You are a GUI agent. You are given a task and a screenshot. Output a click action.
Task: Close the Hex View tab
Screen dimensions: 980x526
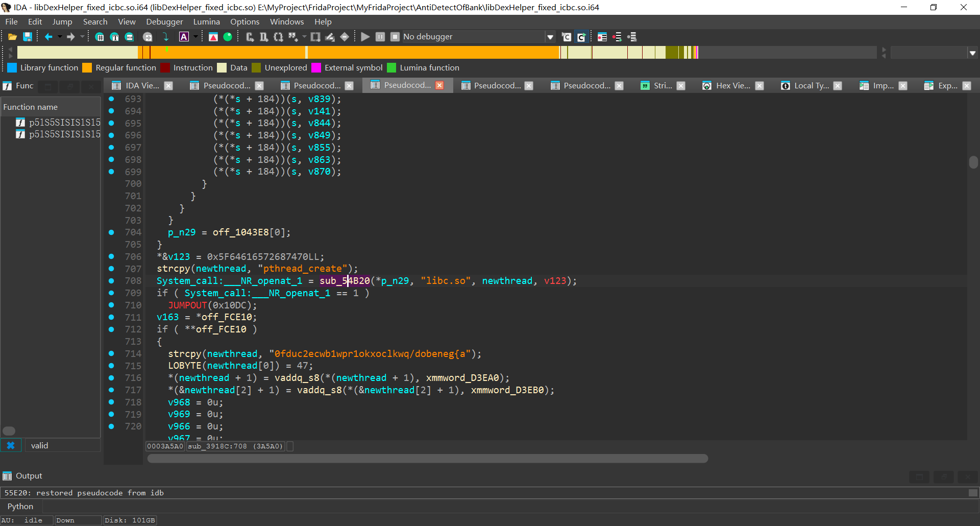(759, 86)
